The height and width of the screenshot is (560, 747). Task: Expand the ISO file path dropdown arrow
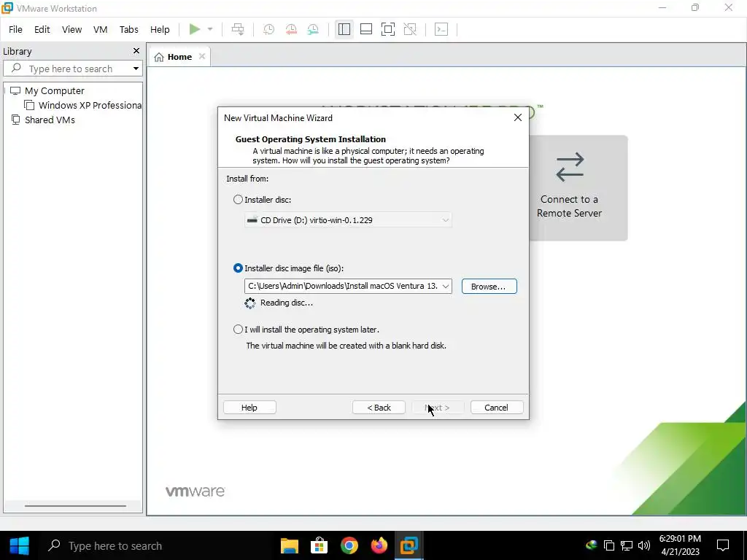click(x=446, y=286)
